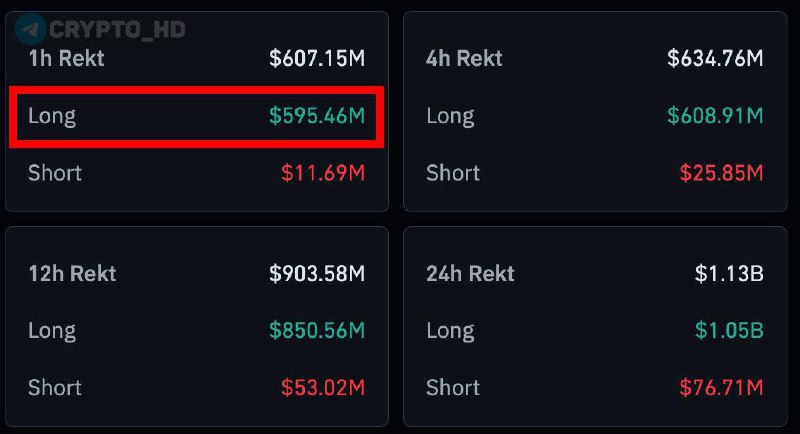
Task: Click the 4h Rekt total $634.76M
Action: [715, 58]
